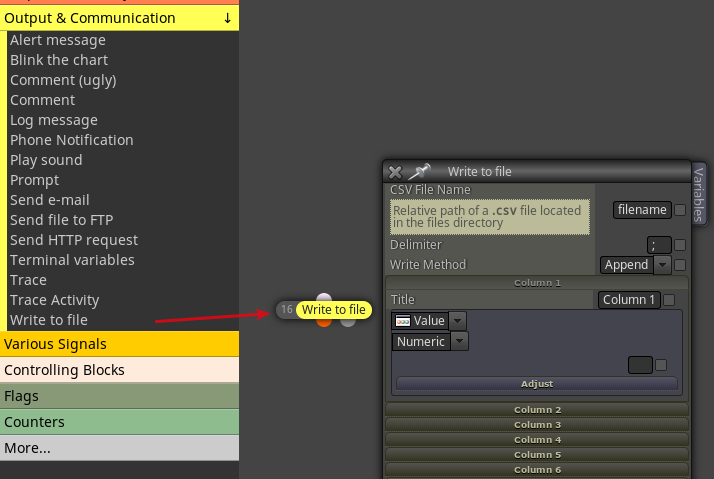The image size is (714, 479).
Task: Collapse Output & Communication via its arrow
Action: pos(227,18)
